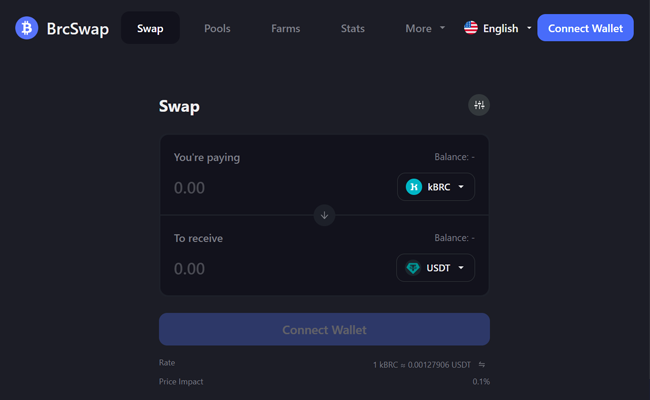Expand the More menu
This screenshot has width=650, height=400.
click(425, 28)
